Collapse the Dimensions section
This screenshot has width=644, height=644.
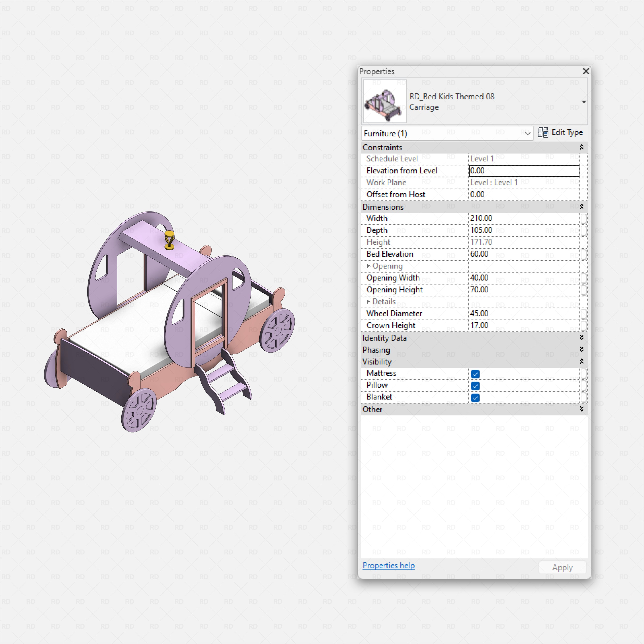point(582,206)
